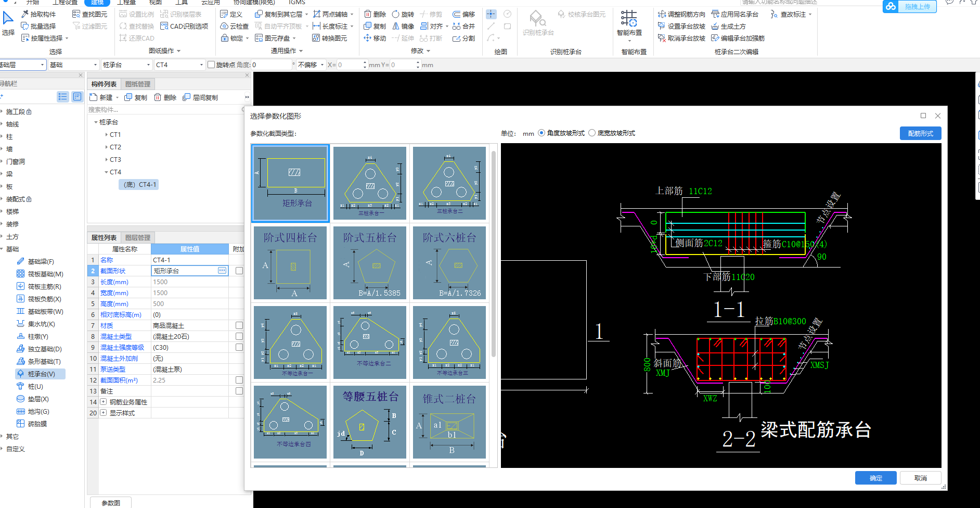Collapse the 桩承台 tree node

coord(96,122)
